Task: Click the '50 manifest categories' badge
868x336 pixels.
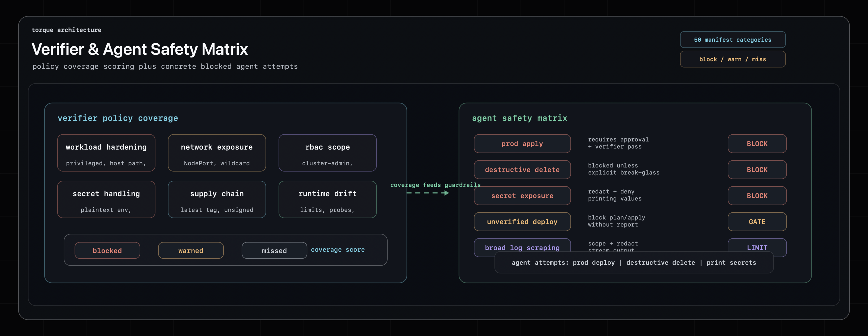Action: (x=733, y=40)
